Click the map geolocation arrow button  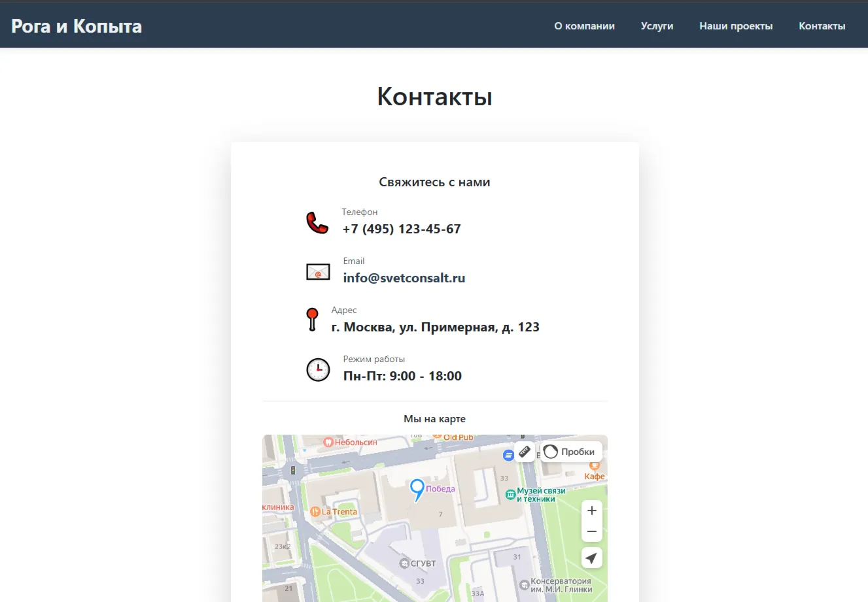[591, 558]
